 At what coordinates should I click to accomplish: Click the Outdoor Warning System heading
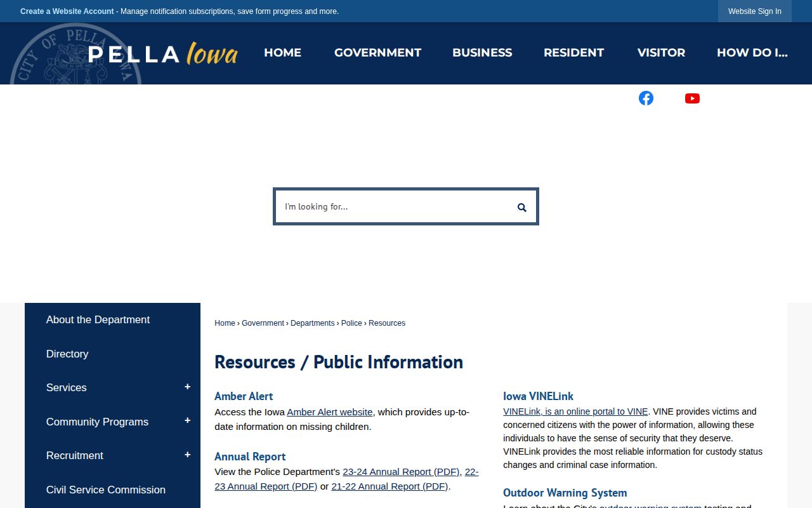click(565, 493)
